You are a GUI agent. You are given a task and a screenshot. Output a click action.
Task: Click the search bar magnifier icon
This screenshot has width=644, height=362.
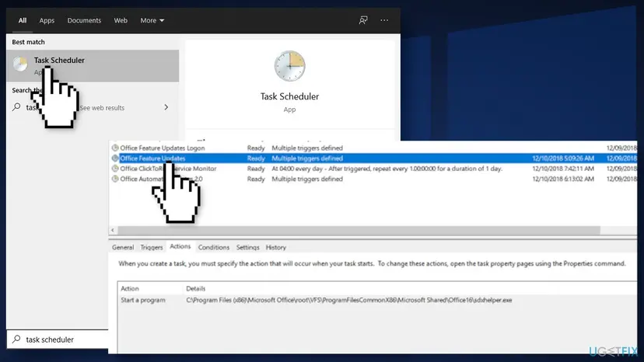coord(16,339)
